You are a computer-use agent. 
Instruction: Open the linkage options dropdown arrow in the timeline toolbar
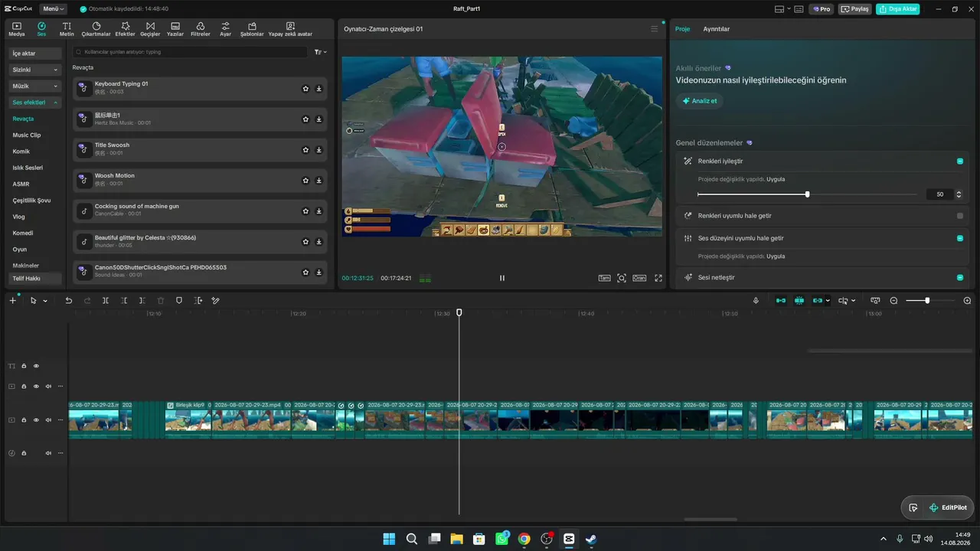tap(828, 301)
